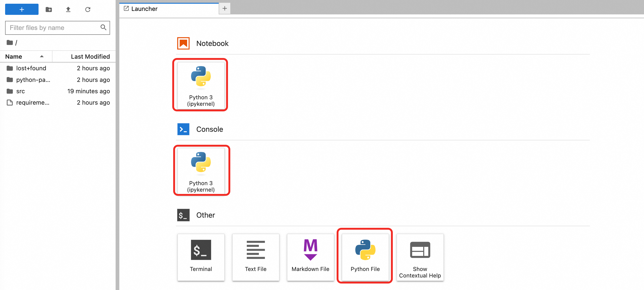Sort files by the Name column header
This screenshot has height=290, width=644.
pos(14,56)
